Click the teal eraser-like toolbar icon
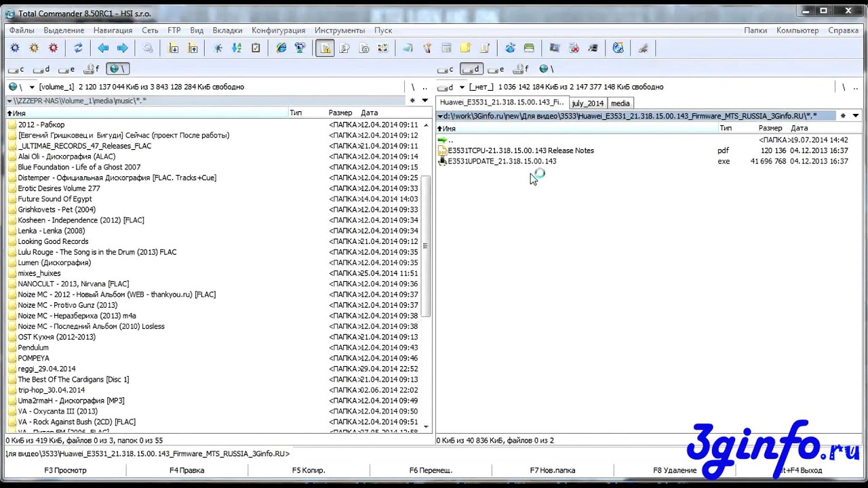This screenshot has height=488, width=868. click(x=408, y=48)
